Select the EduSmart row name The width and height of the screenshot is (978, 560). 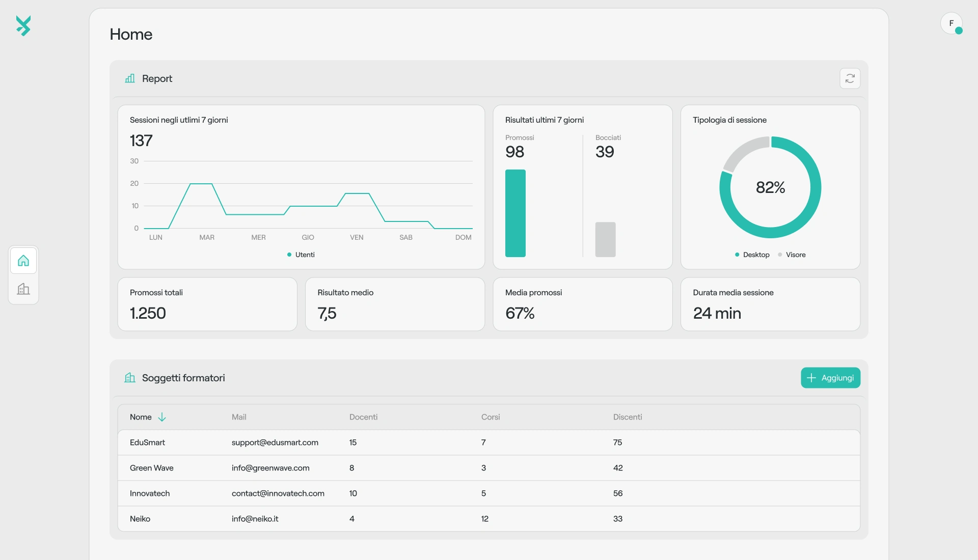coord(147,442)
